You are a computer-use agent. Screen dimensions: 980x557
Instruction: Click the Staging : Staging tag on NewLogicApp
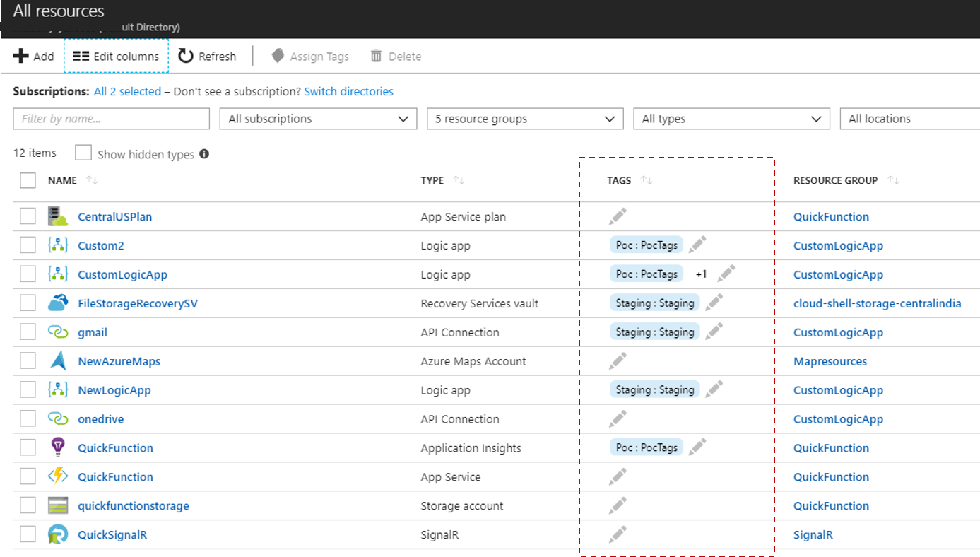[654, 390]
